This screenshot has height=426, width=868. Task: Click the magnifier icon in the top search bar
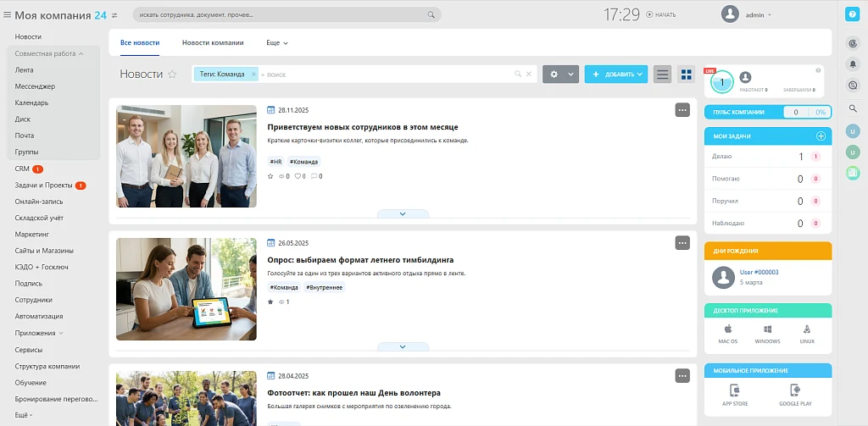[431, 15]
